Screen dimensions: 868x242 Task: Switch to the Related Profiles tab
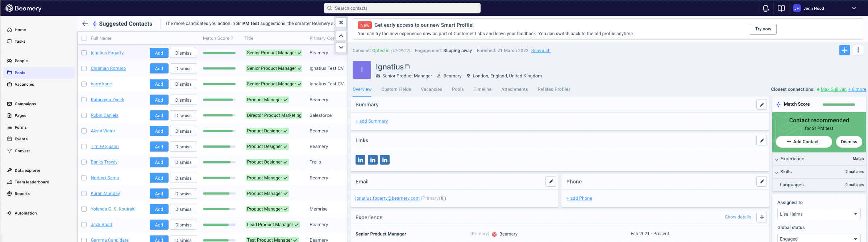554,89
